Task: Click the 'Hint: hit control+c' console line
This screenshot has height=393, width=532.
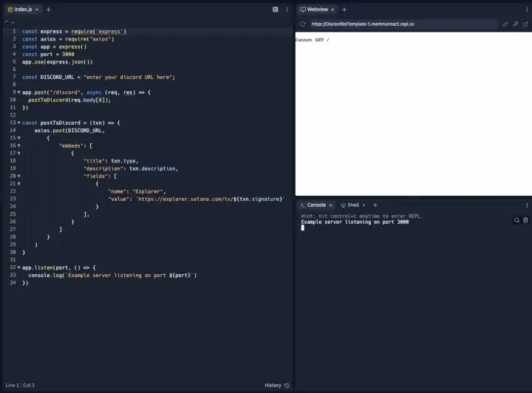Action: point(361,216)
